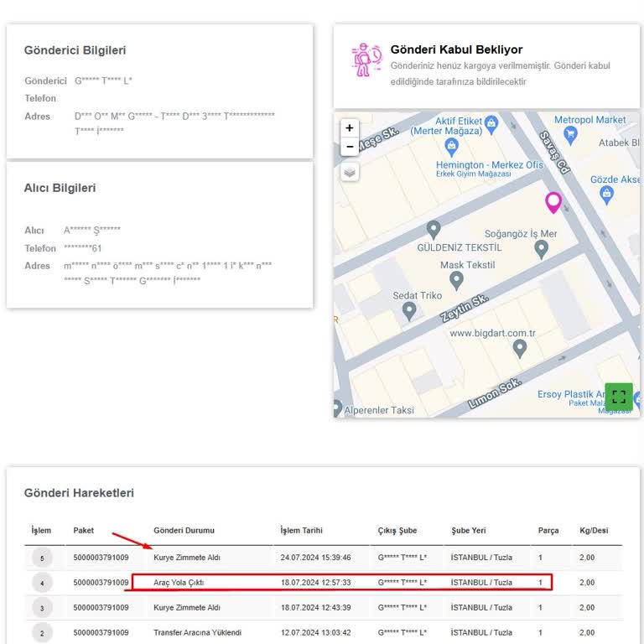The height and width of the screenshot is (644, 644).
Task: Click the pink shipment location pin
Action: 553,202
